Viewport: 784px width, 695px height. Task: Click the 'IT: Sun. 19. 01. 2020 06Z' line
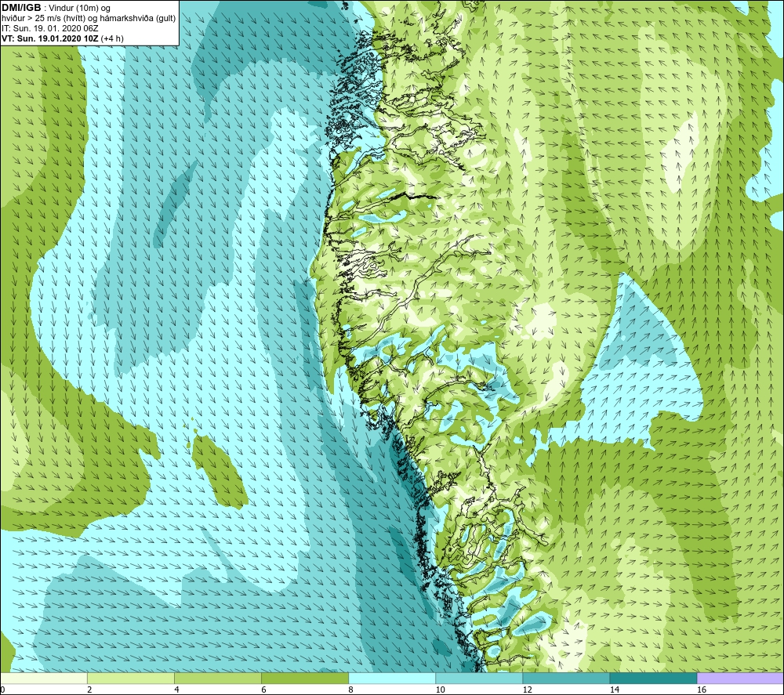tap(50, 28)
